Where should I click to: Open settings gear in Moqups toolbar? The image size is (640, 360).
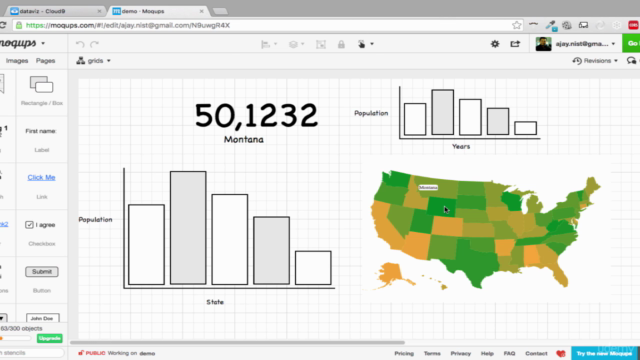coord(495,44)
